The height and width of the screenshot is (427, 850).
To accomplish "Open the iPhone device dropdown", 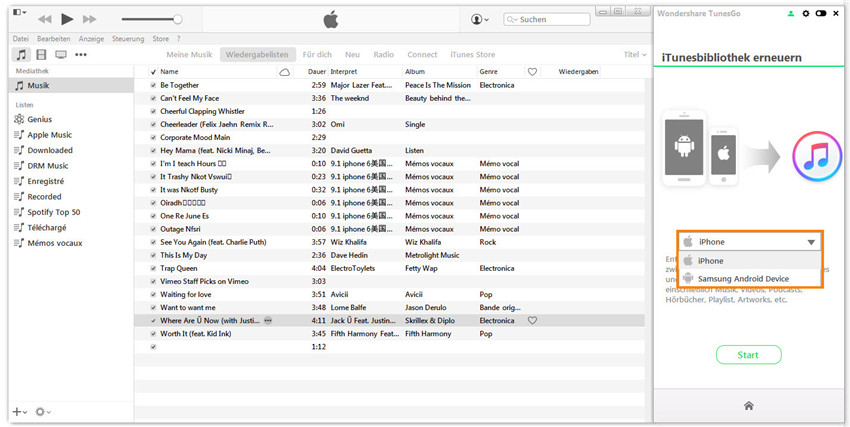I will [750, 242].
